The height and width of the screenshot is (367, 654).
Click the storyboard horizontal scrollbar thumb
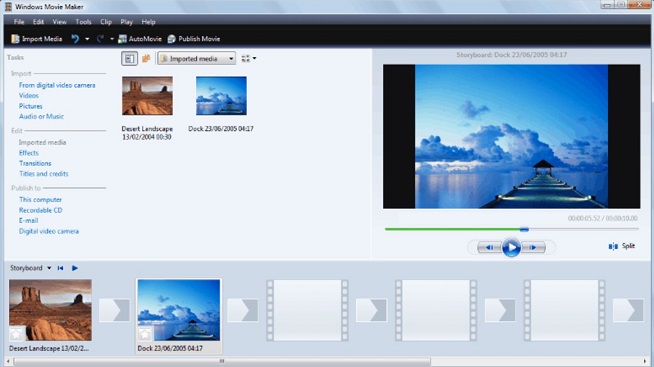(222, 361)
